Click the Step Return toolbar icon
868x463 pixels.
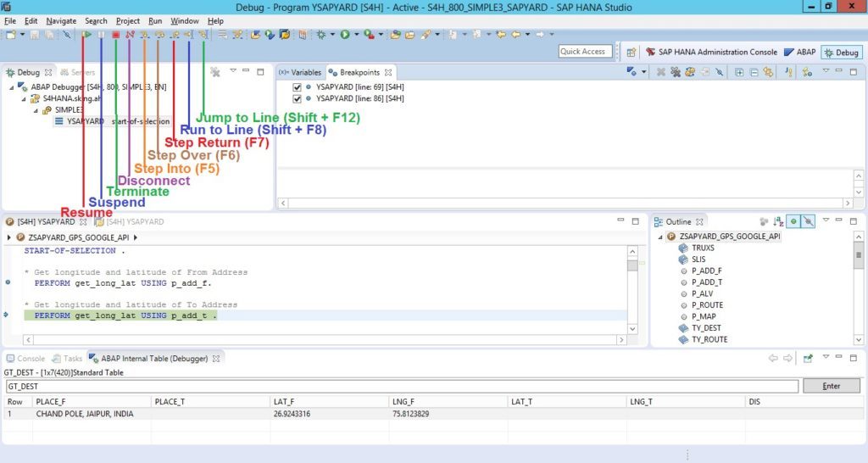(x=175, y=35)
